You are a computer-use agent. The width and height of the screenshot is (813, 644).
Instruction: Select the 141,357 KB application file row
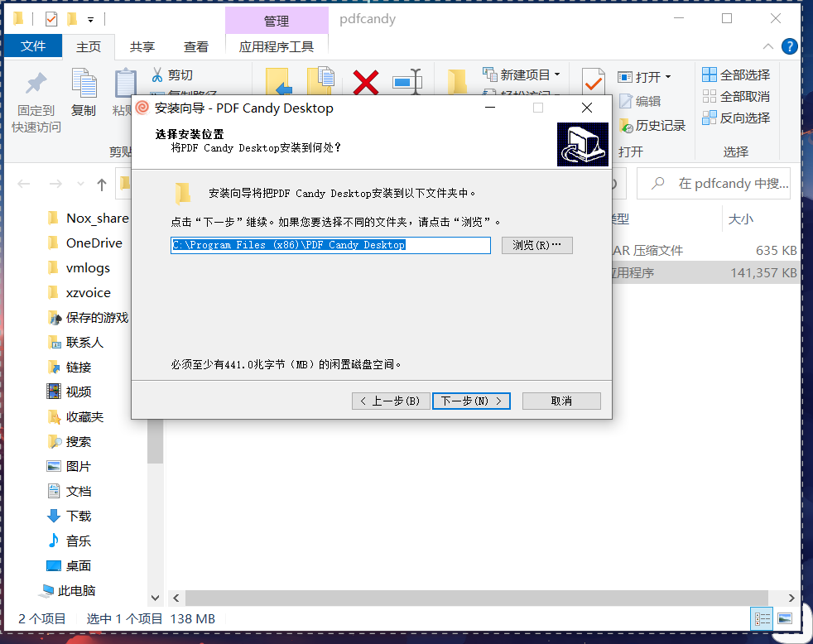[705, 272]
